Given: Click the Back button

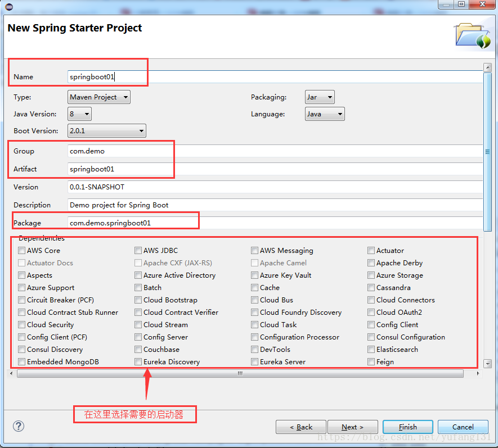Looking at the screenshot, I should tap(300, 427).
